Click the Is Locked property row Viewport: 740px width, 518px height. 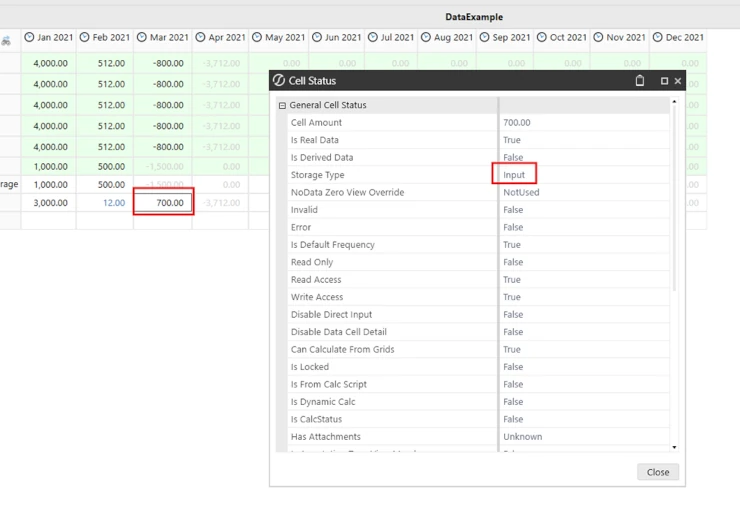pyautogui.click(x=310, y=367)
